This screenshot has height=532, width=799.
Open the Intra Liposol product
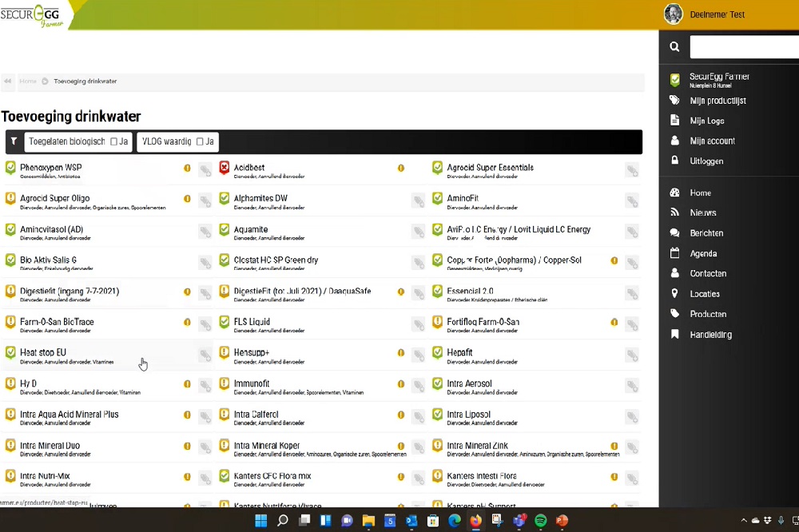point(469,415)
